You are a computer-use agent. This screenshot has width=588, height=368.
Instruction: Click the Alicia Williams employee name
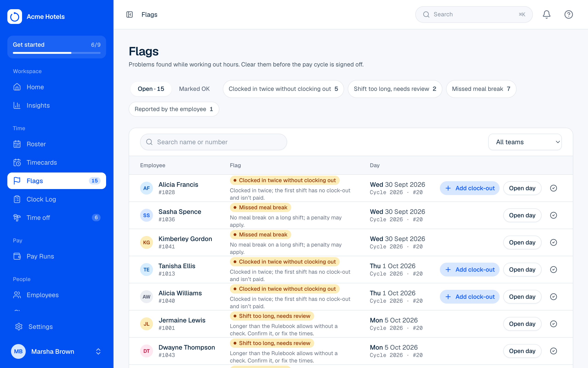(180, 293)
